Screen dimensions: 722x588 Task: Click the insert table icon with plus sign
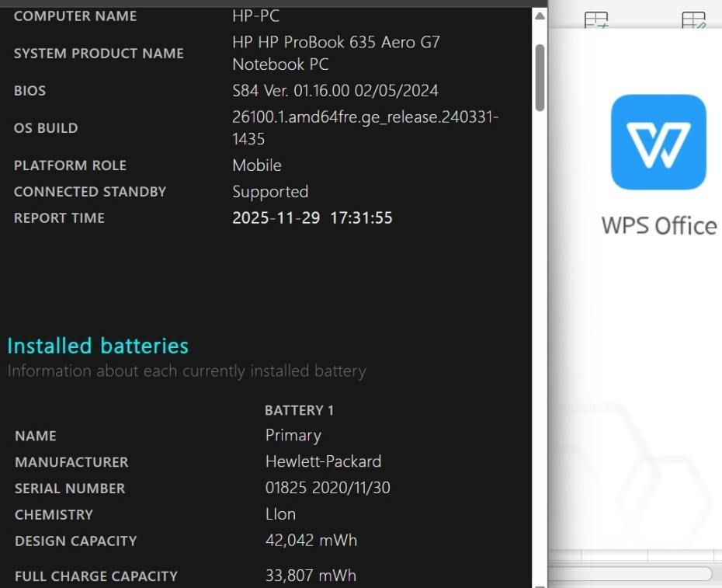(x=596, y=20)
